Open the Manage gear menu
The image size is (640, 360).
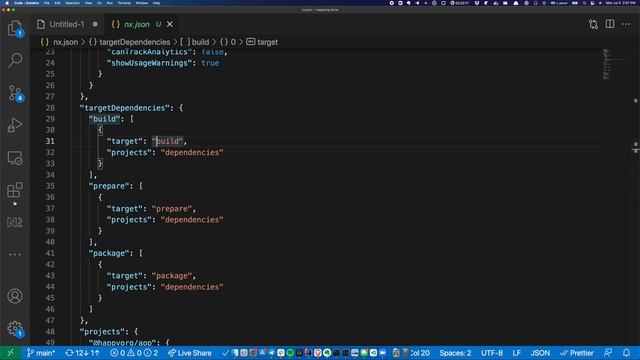[x=15, y=328]
